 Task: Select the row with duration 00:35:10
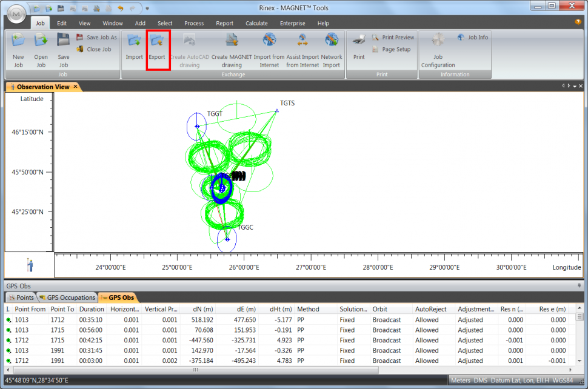click(290, 320)
